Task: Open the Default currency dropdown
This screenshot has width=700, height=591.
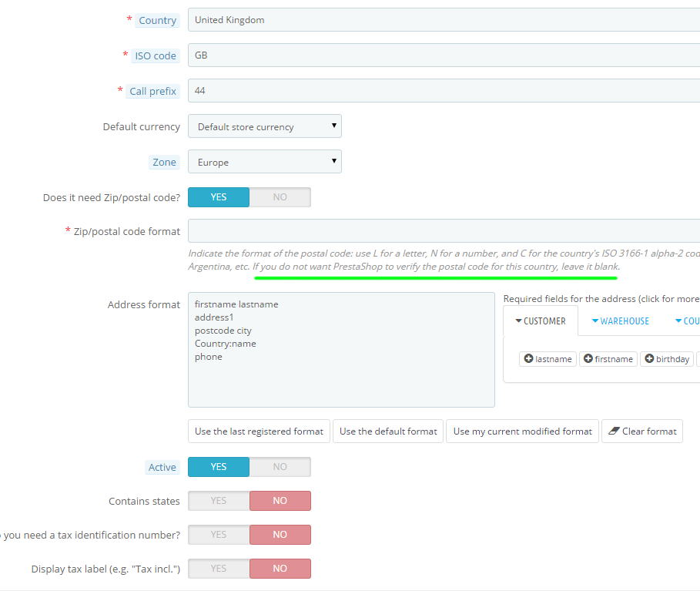Action: pyautogui.click(x=265, y=126)
